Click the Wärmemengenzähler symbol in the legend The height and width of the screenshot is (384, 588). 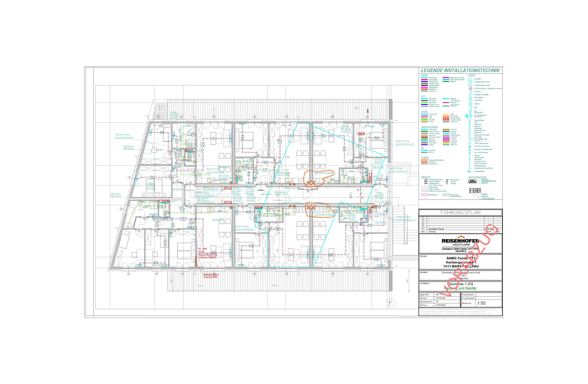coord(469,172)
